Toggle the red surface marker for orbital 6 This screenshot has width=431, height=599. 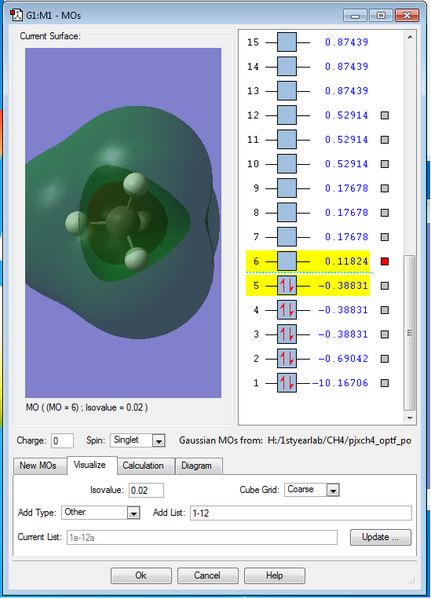(x=385, y=261)
